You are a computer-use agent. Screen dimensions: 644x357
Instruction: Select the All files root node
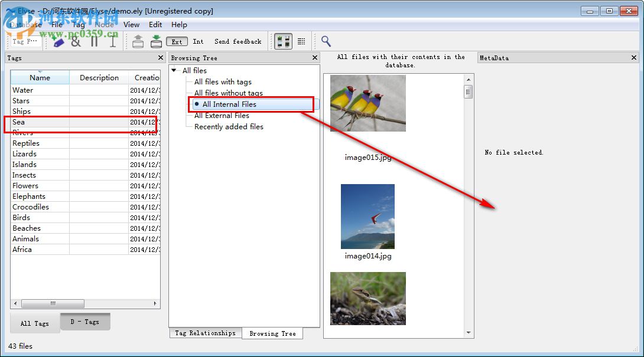coord(195,71)
